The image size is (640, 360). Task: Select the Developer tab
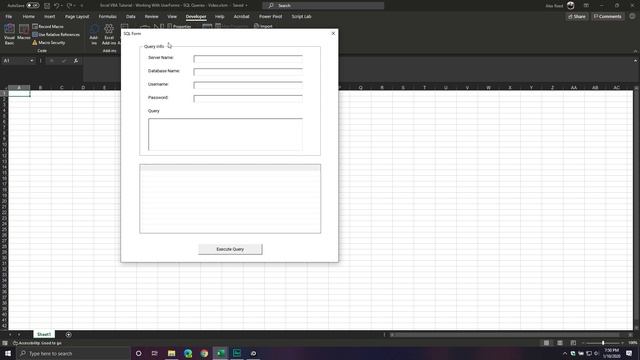tap(196, 17)
